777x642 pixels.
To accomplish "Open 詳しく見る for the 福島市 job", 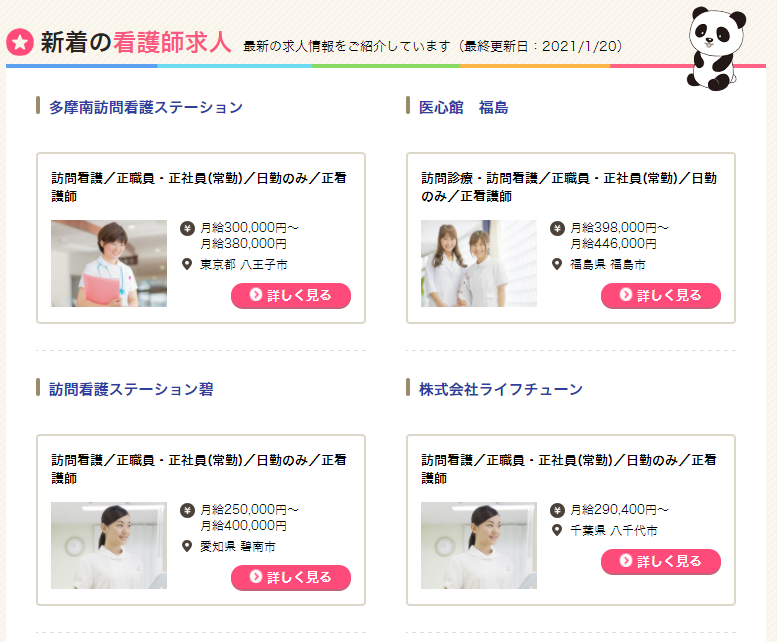I will (661, 296).
